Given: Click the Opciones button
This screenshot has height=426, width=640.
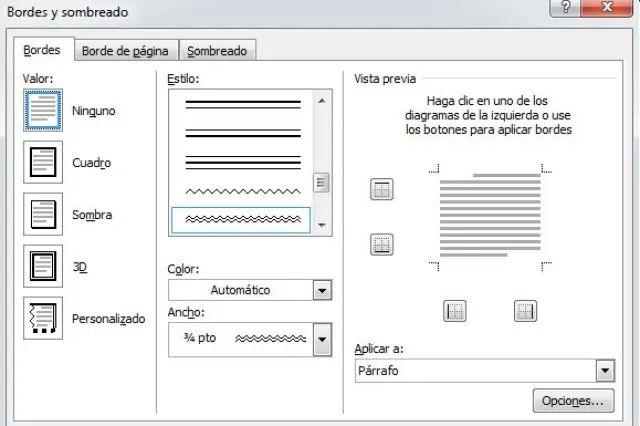Looking at the screenshot, I should pos(572,402).
